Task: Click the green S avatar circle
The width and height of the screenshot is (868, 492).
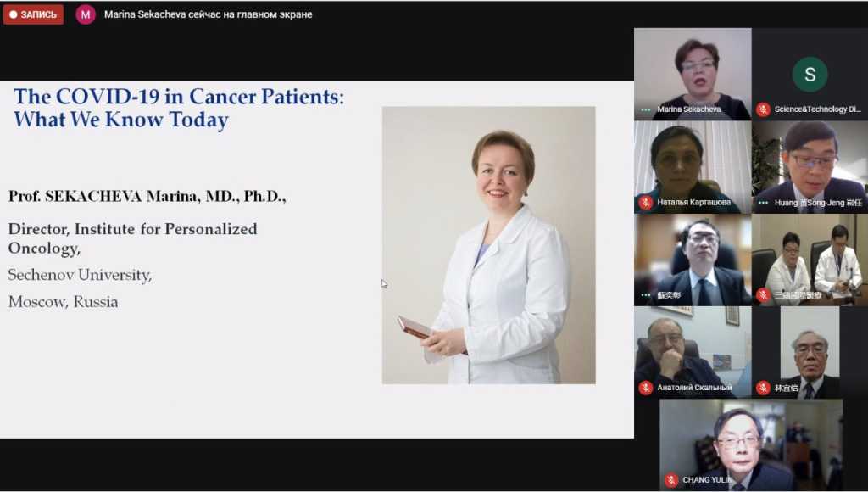Action: tap(810, 75)
